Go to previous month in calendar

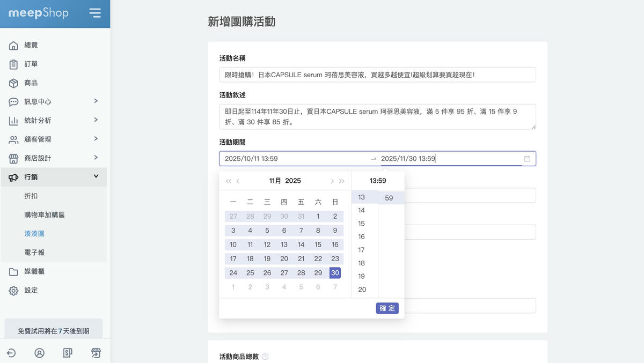[x=238, y=181]
